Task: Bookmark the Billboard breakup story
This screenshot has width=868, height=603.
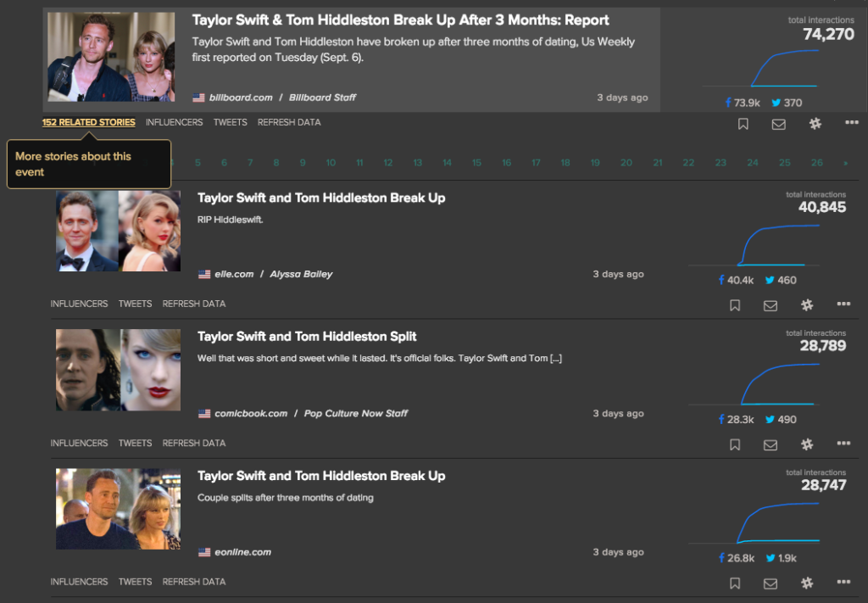Action: tap(743, 124)
